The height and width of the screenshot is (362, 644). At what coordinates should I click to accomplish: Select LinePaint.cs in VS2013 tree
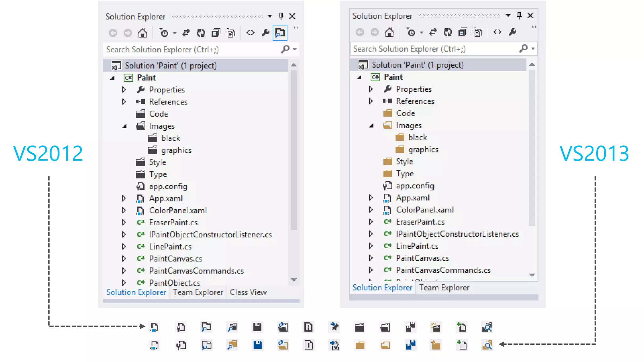(411, 246)
